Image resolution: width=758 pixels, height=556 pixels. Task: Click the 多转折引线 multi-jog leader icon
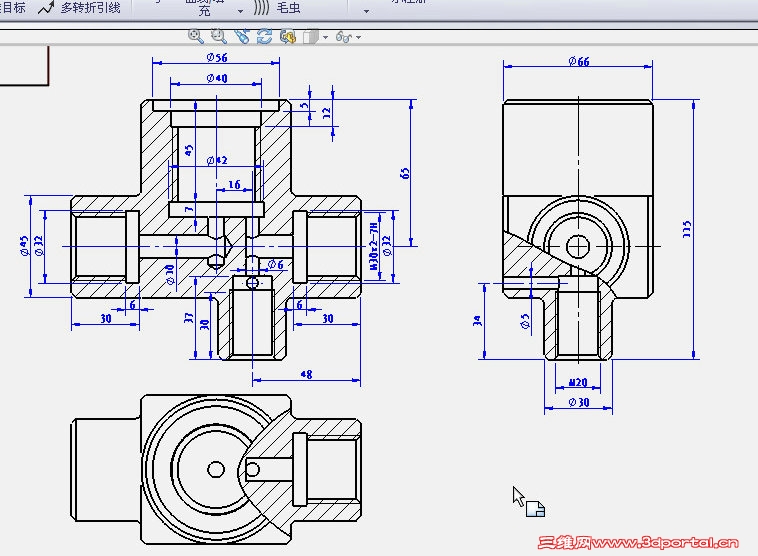click(x=46, y=8)
